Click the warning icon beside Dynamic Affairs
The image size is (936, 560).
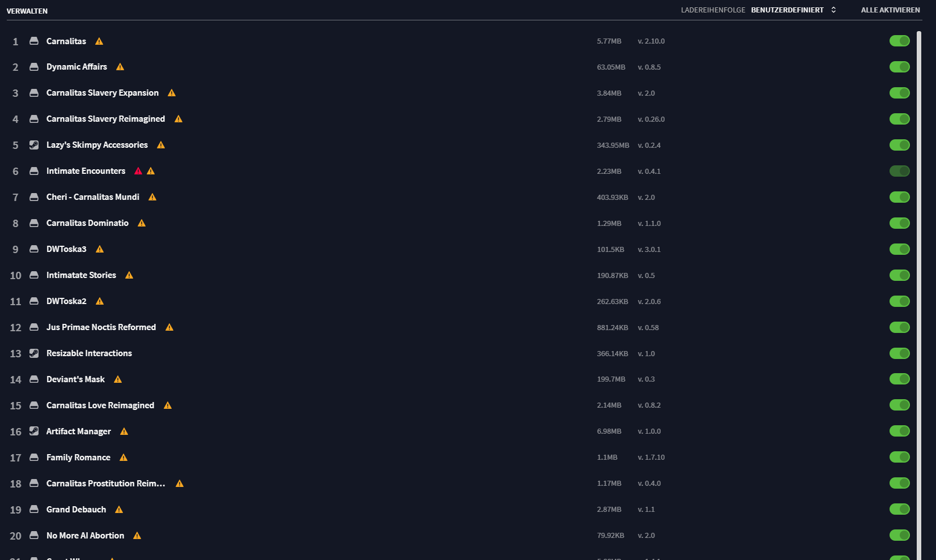[120, 67]
